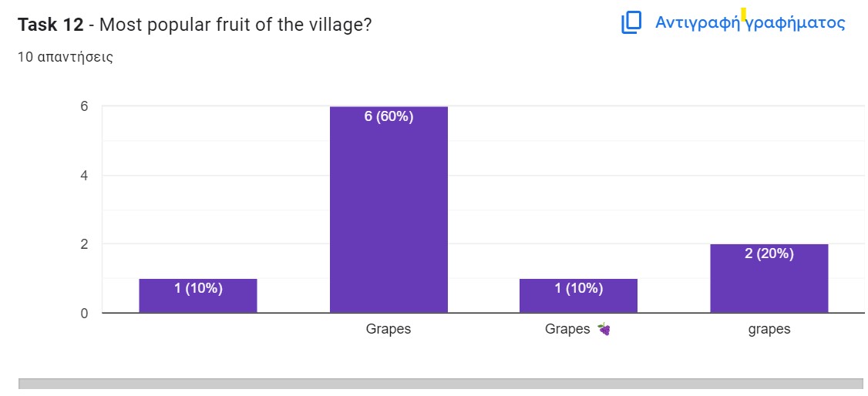Click the grape emoji on the axis
Viewport: 868px width, 396px height.
604,330
